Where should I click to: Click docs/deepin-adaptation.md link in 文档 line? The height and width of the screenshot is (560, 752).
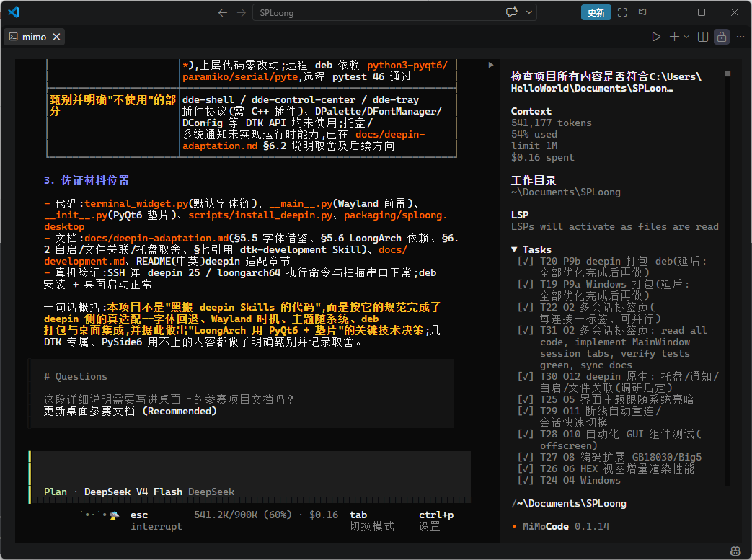tap(157, 239)
